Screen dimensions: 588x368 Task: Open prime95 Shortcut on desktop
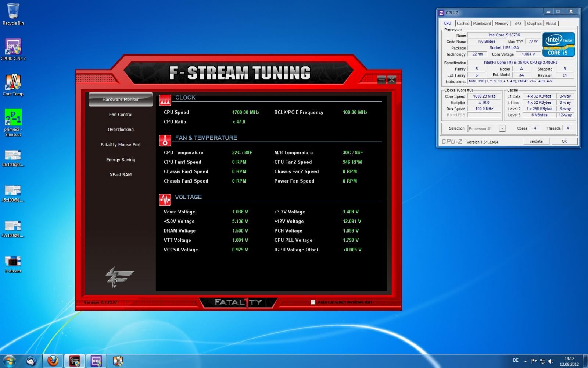[13, 123]
